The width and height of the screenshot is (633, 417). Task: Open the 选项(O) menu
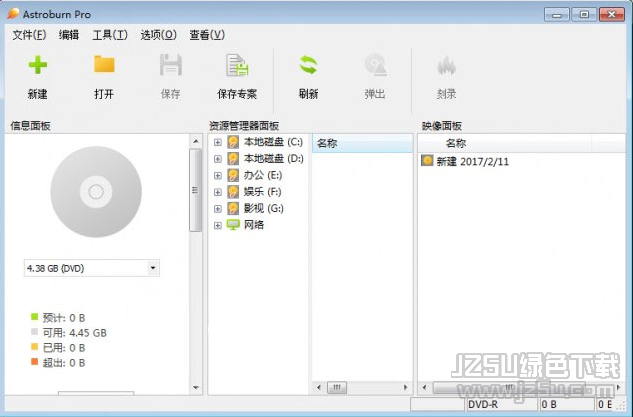tap(158, 35)
